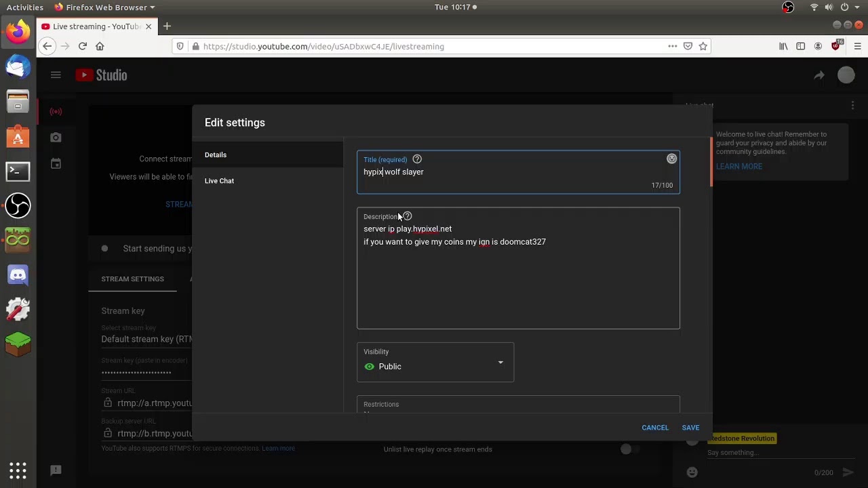868x488 pixels.
Task: Click the YouTube Studio logo
Action: point(101,75)
